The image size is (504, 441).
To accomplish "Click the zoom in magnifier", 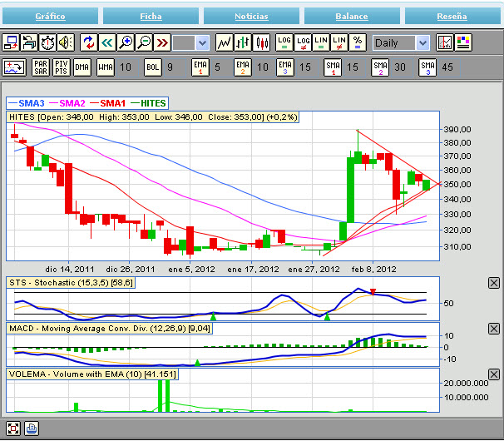I will click(125, 42).
